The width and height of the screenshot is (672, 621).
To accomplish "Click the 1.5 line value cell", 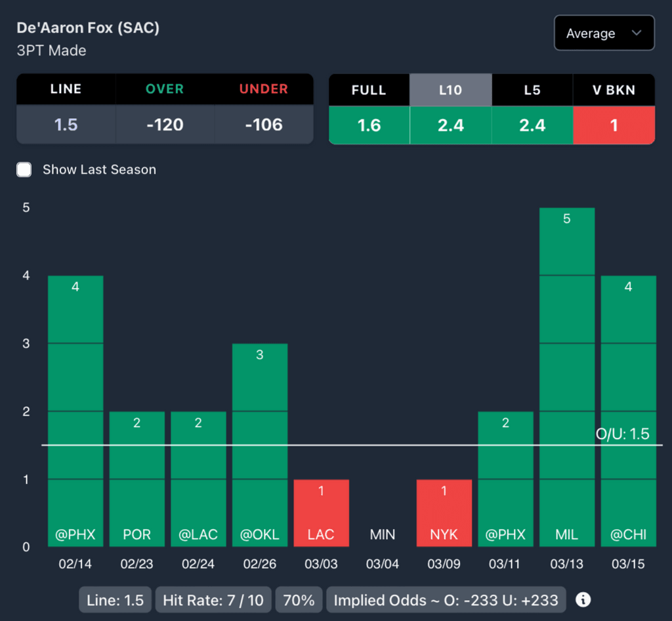I will click(x=66, y=124).
